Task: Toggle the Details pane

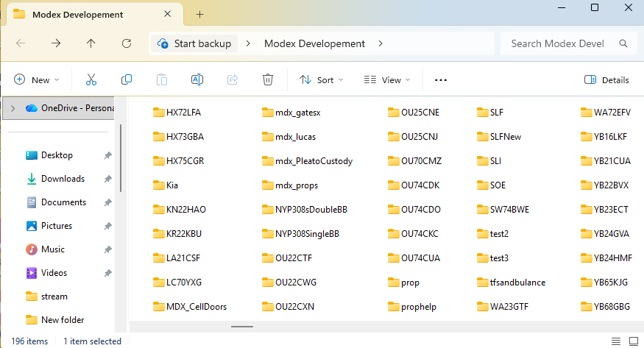Action: click(x=606, y=80)
